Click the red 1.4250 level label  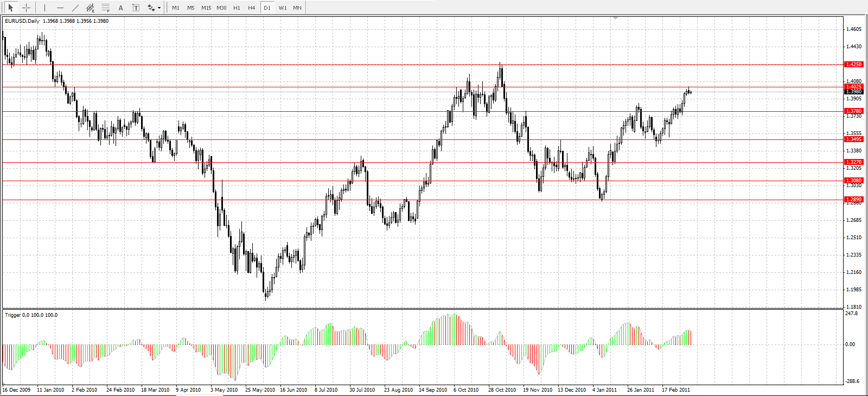click(x=853, y=65)
